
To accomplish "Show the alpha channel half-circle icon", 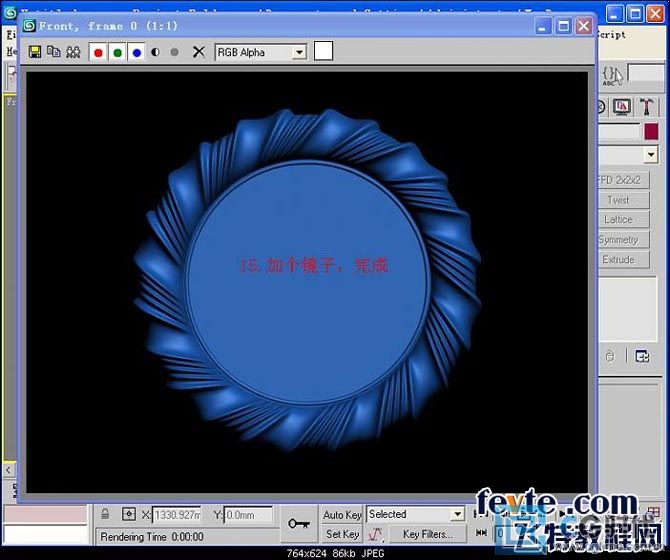I will (x=155, y=52).
